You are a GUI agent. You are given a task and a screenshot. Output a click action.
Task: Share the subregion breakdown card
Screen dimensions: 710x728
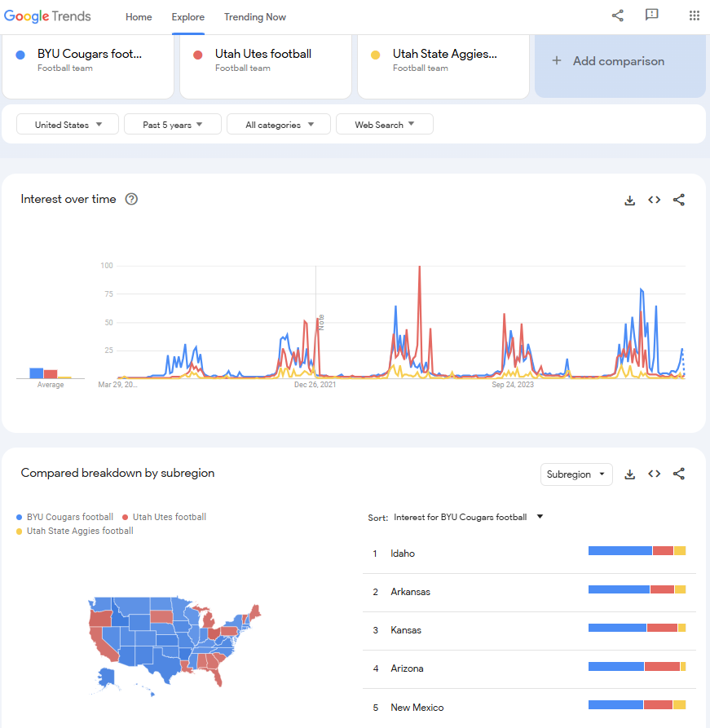coord(679,474)
